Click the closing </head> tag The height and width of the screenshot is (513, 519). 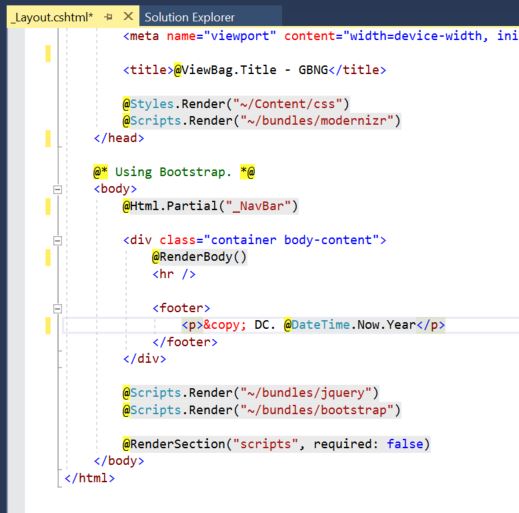click(119, 138)
